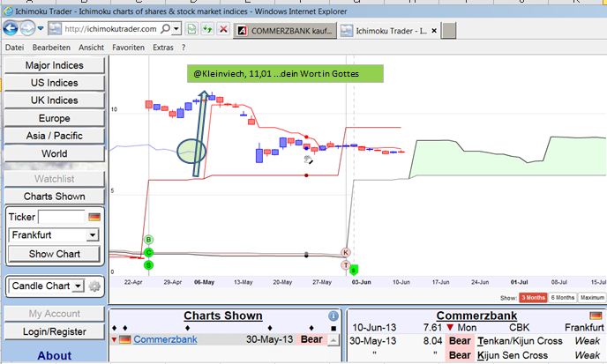Click the green B signal marker
Screen dimensions: 607x364
pos(148,240)
